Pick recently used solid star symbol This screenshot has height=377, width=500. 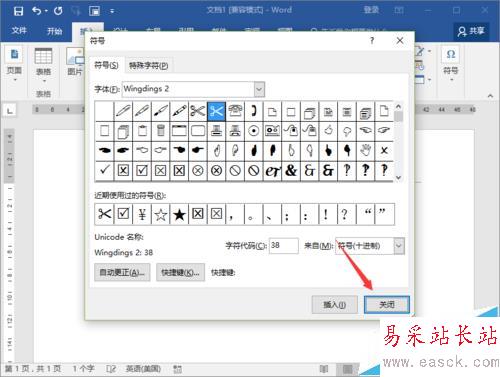tap(179, 214)
